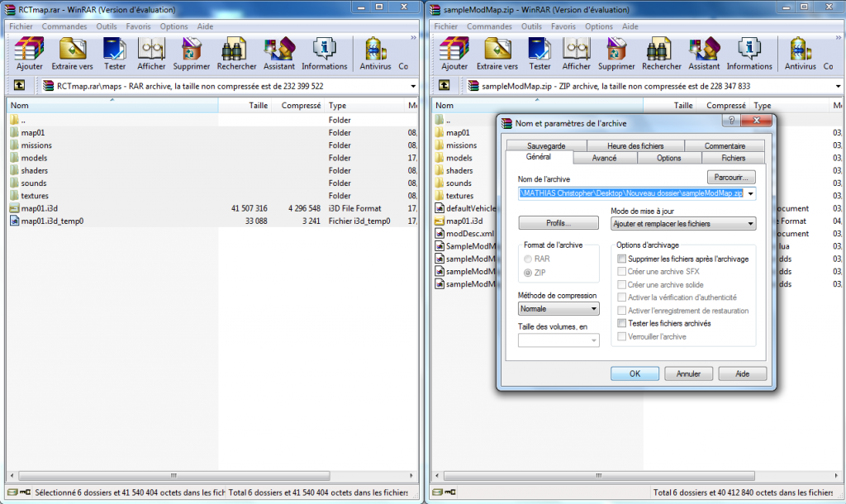Click Aide button in archive dialog
The image size is (846, 504).
tap(743, 373)
